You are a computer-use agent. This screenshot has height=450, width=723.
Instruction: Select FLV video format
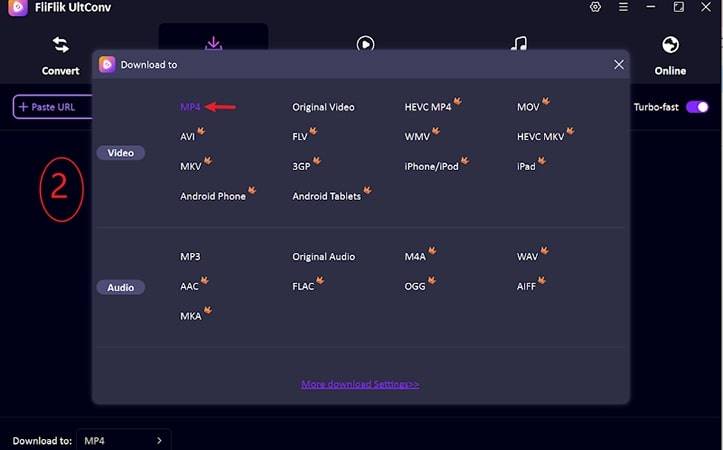[300, 136]
